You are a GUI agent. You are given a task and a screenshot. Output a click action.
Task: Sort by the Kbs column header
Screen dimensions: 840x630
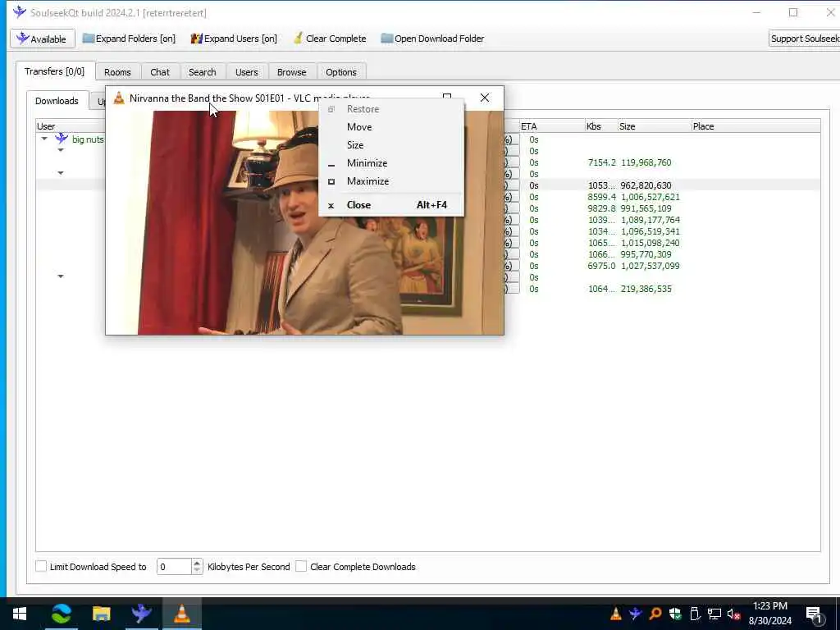(x=601, y=126)
